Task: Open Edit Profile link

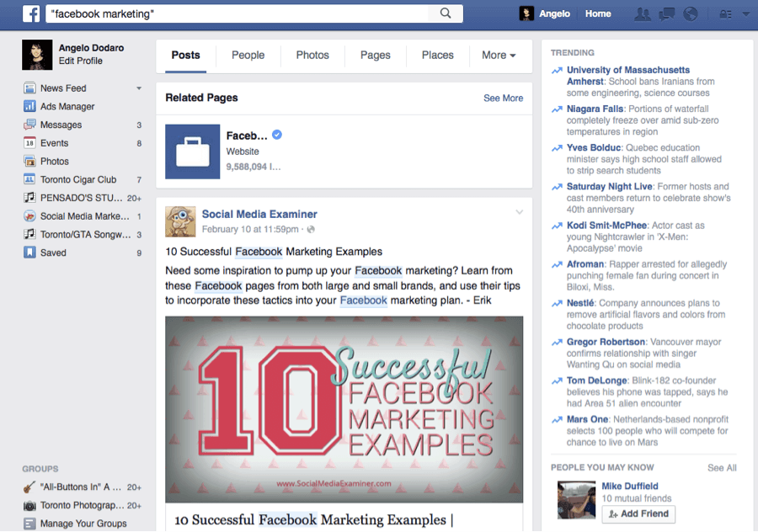Action: click(x=81, y=61)
